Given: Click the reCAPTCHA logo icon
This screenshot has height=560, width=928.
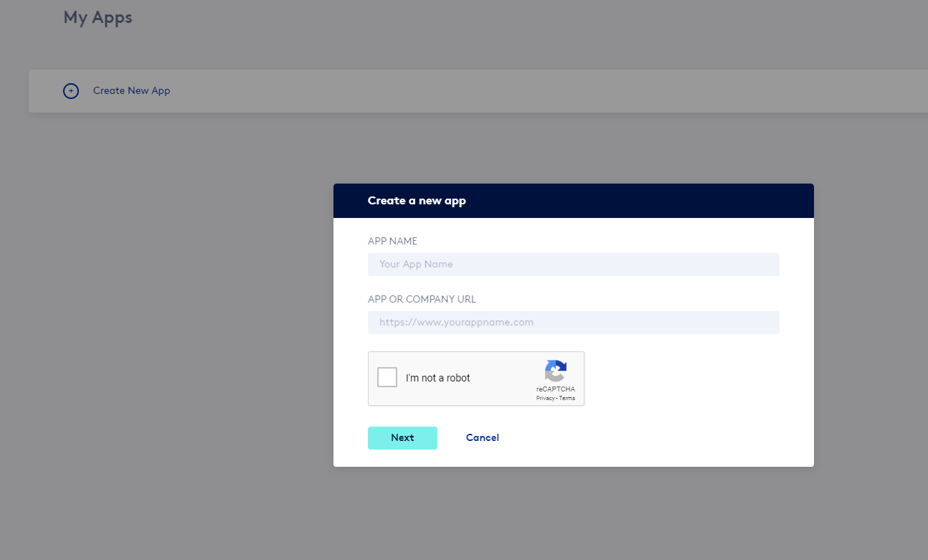Looking at the screenshot, I should [x=556, y=371].
